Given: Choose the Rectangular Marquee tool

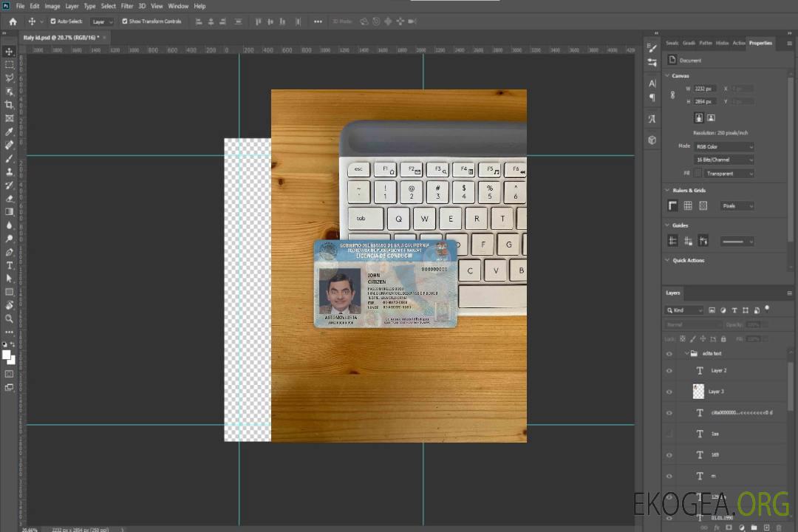Looking at the screenshot, I should click(x=10, y=65).
